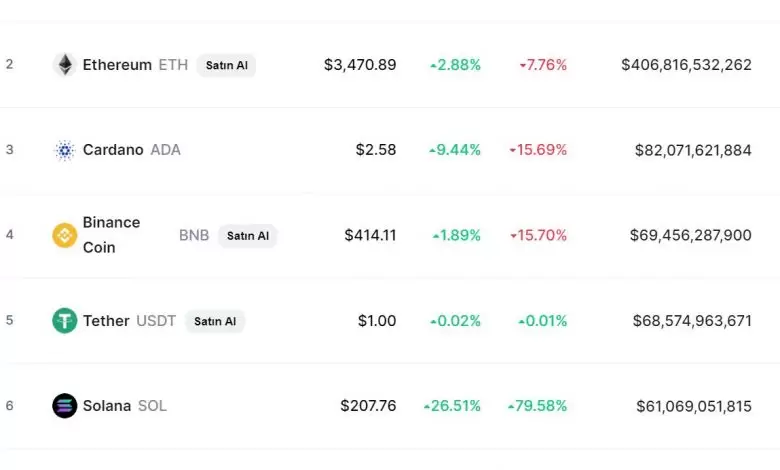This screenshot has width=780, height=470.
Task: Click Solana's 26.51% daily change value
Action: point(456,406)
